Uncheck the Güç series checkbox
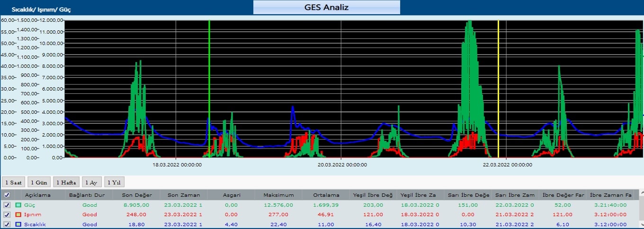The width and height of the screenshot is (644, 229). tap(7, 205)
